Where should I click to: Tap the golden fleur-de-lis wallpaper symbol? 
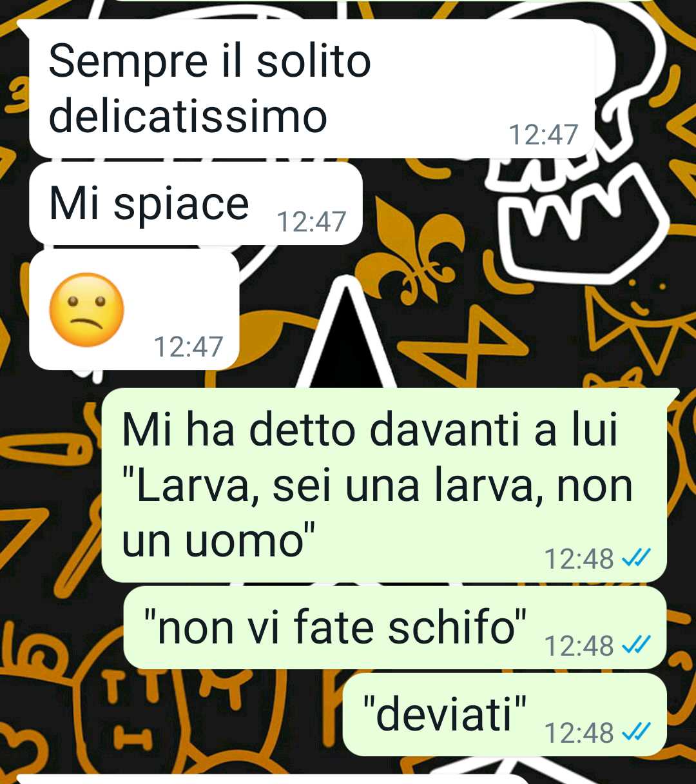click(412, 248)
